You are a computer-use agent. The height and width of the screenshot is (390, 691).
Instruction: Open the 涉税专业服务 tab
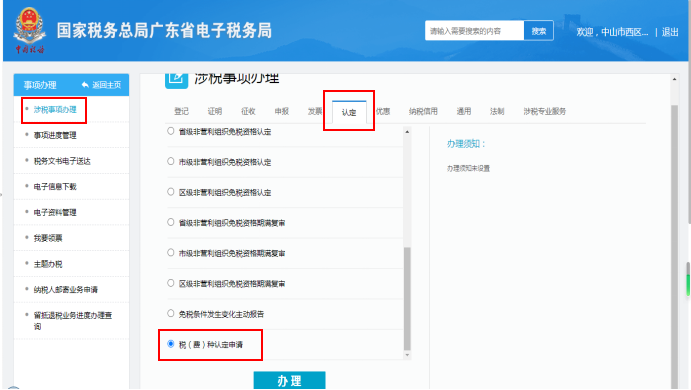(x=545, y=111)
